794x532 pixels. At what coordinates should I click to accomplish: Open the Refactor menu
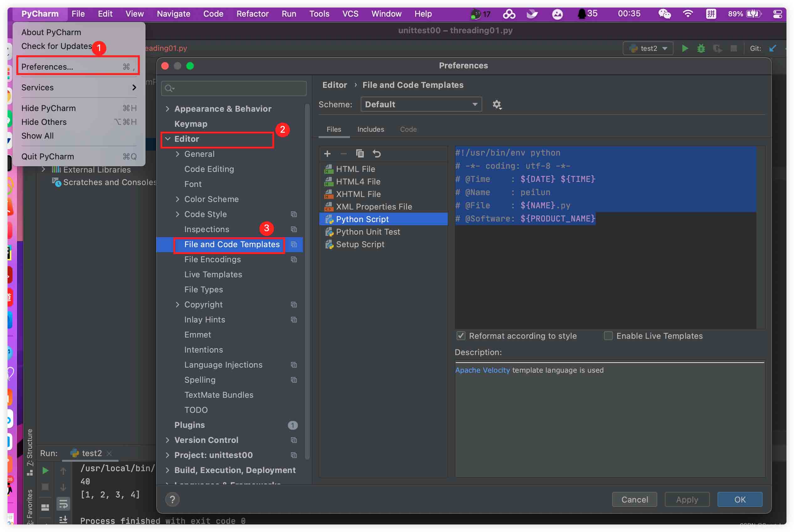tap(252, 14)
